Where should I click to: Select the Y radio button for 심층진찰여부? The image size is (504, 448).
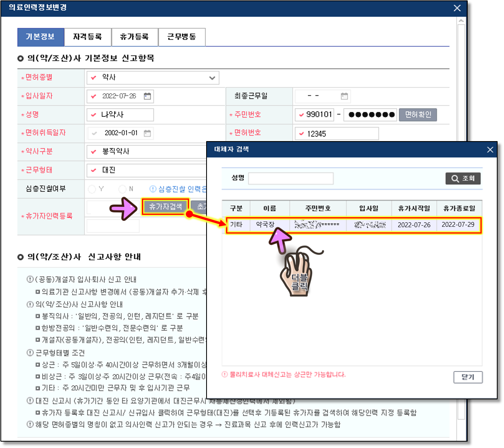pyautogui.click(x=92, y=189)
